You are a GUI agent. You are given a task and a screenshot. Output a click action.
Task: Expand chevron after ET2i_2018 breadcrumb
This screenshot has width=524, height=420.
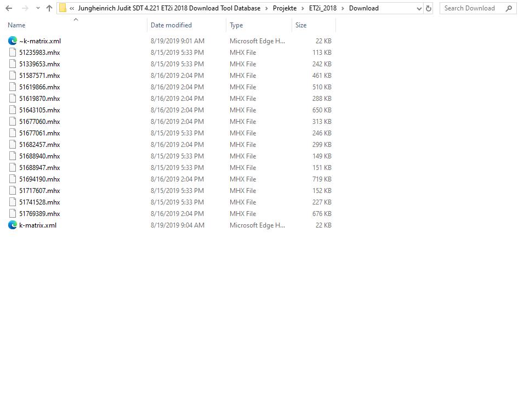coord(343,8)
